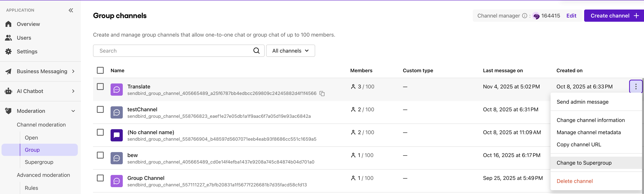Choose Change to Supergroup from menu

tap(584, 163)
